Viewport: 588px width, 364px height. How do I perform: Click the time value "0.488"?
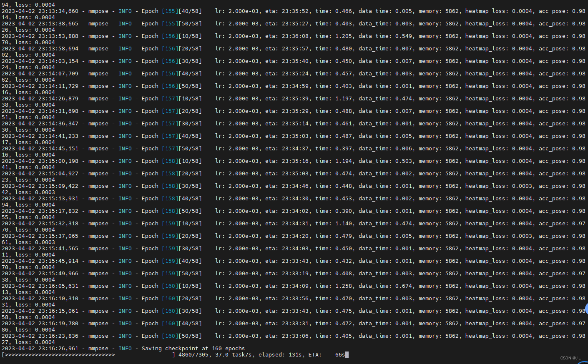click(x=343, y=111)
